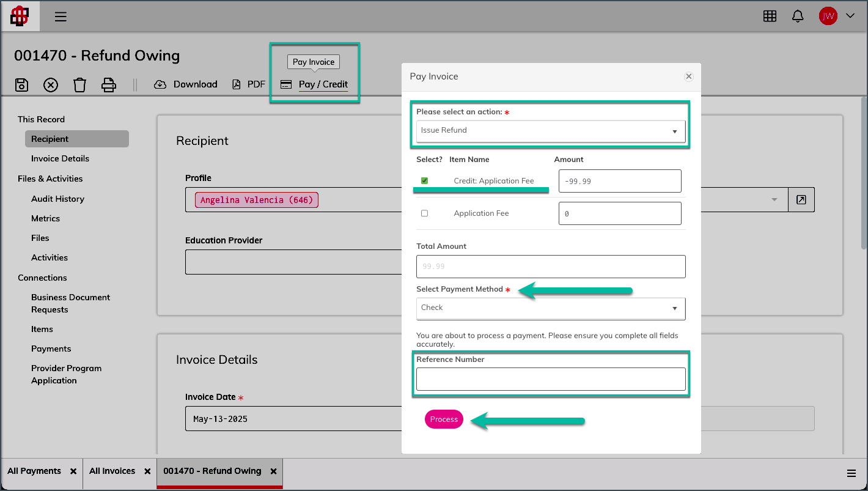
Task: Click the -99.99 amount field
Action: [x=620, y=181]
